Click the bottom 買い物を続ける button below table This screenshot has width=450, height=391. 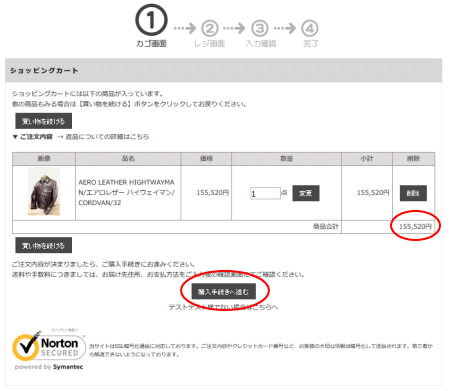44,245
